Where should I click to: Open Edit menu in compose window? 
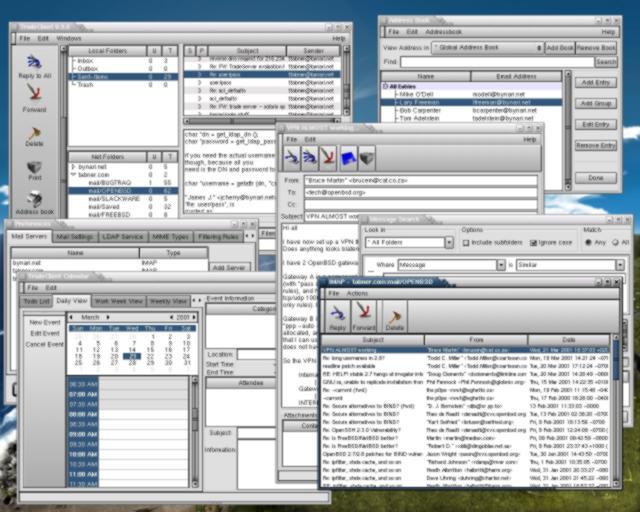pos(310,140)
